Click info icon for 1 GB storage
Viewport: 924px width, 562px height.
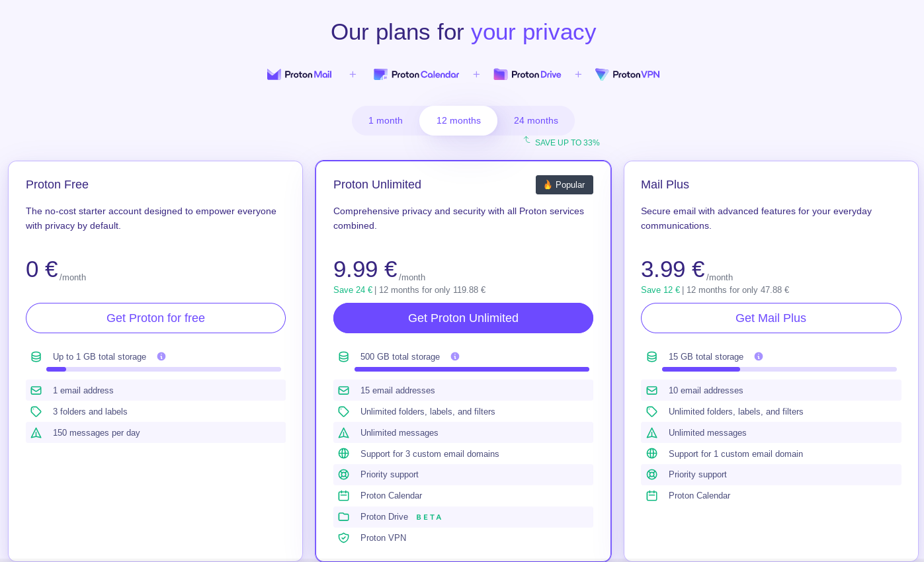pyautogui.click(x=161, y=356)
